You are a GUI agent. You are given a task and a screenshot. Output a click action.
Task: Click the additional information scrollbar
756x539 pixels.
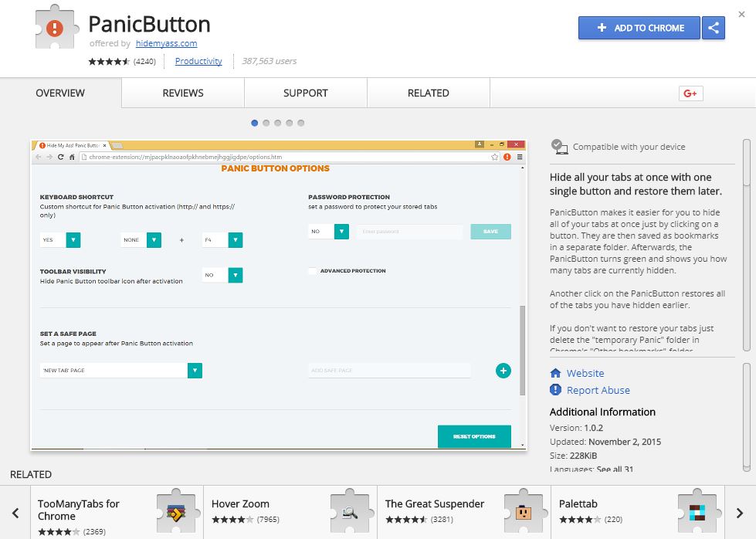pos(747,417)
